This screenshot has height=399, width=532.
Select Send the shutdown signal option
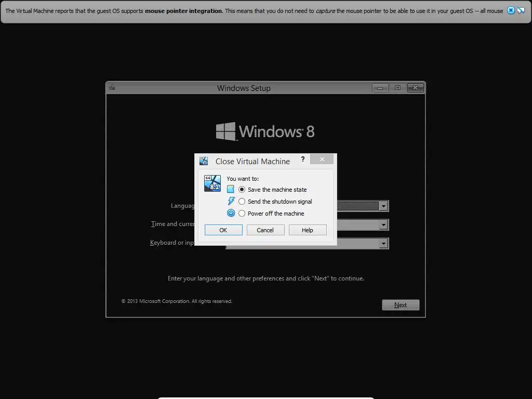(275, 202)
